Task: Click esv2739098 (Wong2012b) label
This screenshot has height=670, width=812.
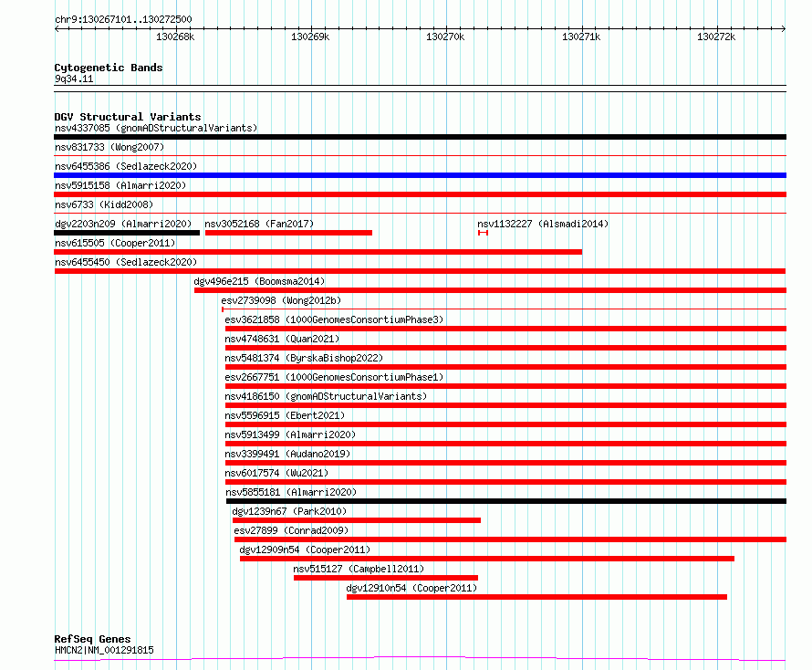Action: point(281,300)
